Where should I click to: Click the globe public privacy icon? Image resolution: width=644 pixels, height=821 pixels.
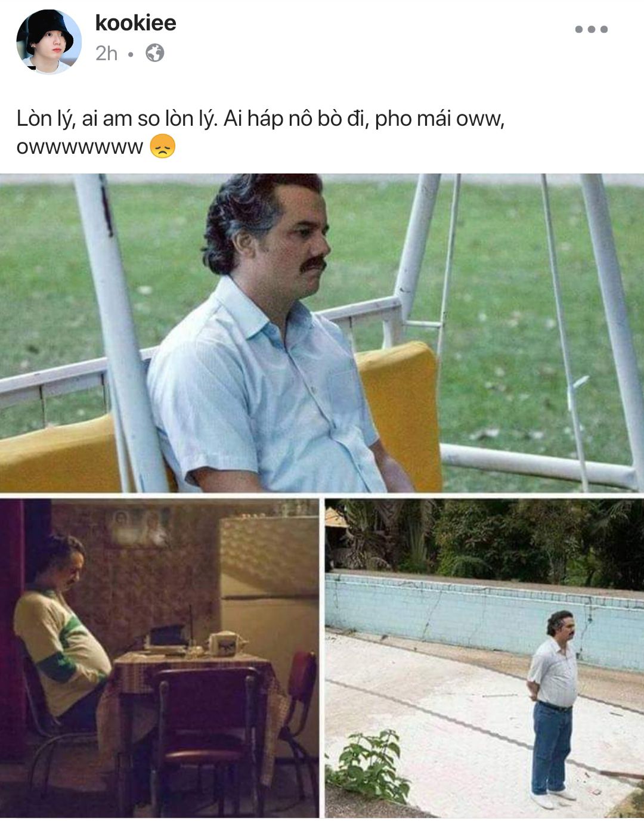point(155,53)
